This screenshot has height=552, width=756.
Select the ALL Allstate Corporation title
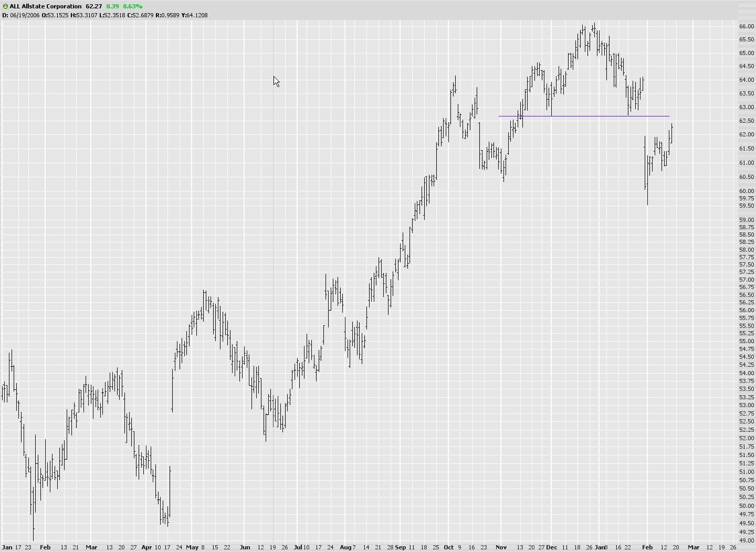(46, 6)
